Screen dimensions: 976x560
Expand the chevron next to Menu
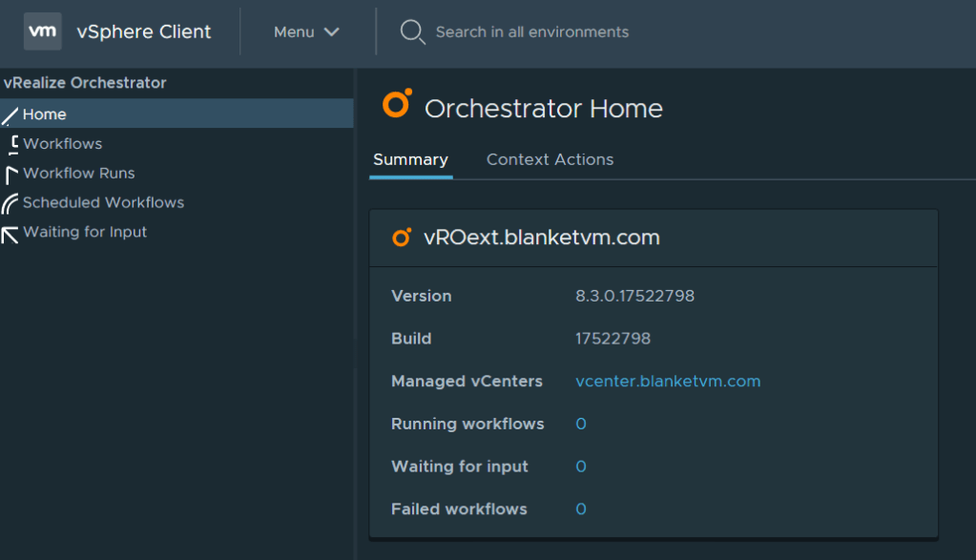330,31
